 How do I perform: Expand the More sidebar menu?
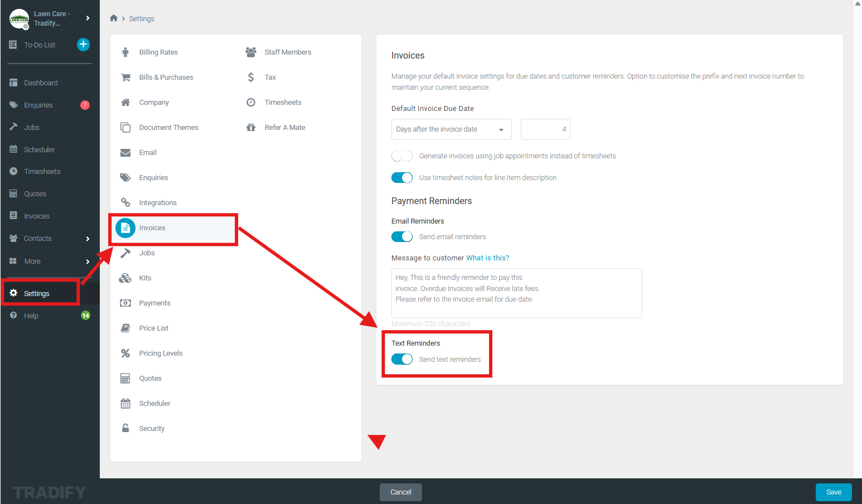tap(88, 261)
